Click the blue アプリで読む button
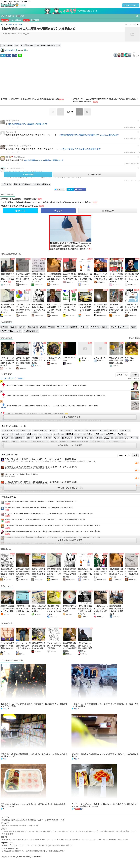Screen dimensions: 140x868 tap(28, 175)
